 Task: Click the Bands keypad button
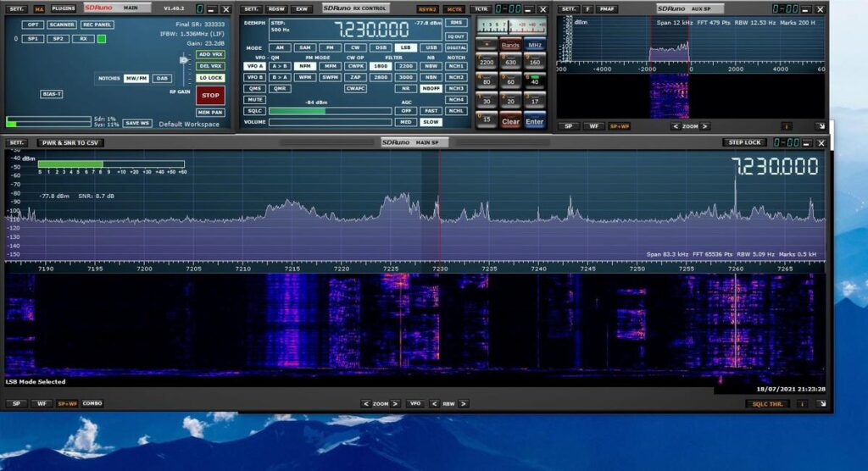pos(510,45)
